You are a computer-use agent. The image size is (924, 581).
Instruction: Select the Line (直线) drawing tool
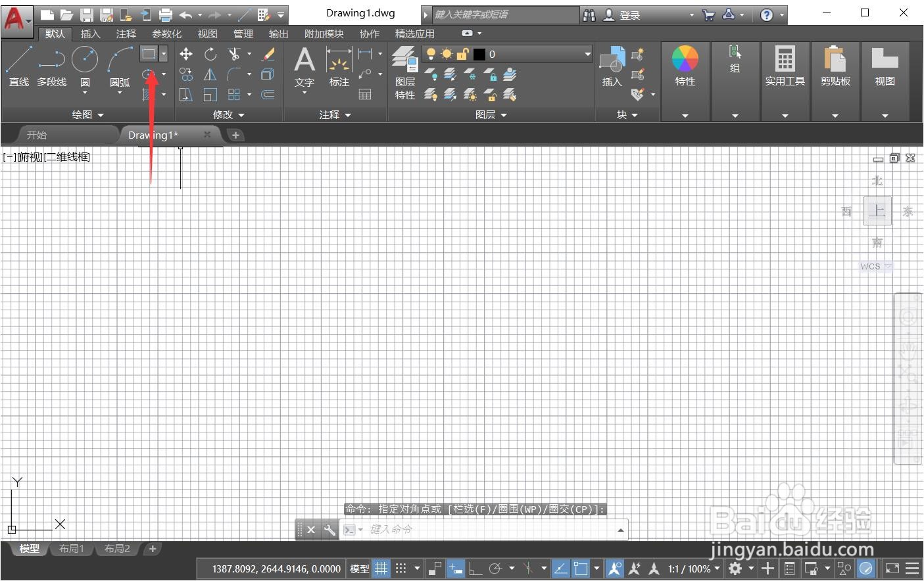tap(18, 66)
